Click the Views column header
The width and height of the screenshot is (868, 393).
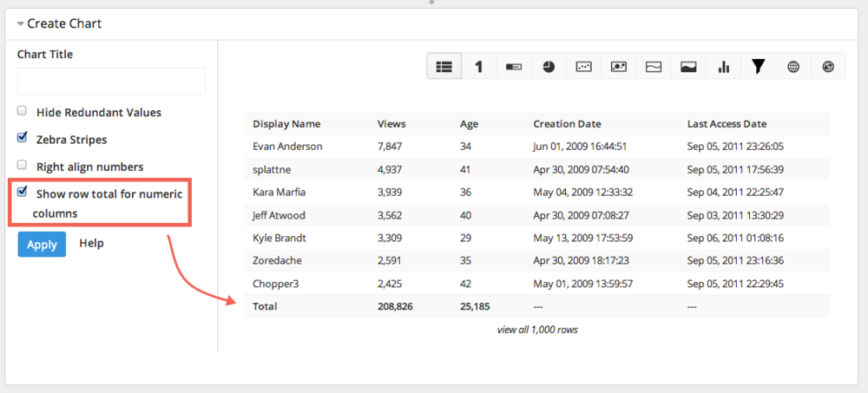[x=391, y=124]
